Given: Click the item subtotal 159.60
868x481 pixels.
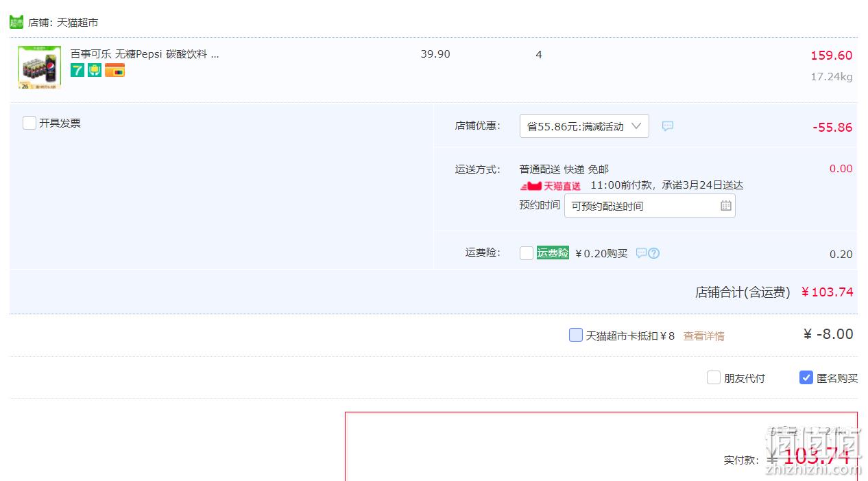Looking at the screenshot, I should 832,56.
